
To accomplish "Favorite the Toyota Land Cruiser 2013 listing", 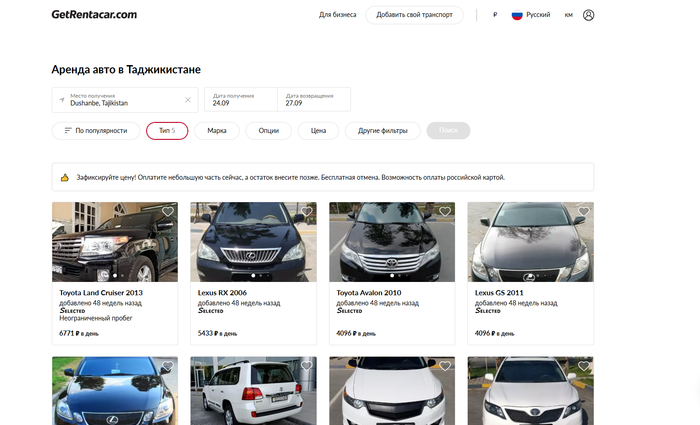I will click(x=168, y=212).
